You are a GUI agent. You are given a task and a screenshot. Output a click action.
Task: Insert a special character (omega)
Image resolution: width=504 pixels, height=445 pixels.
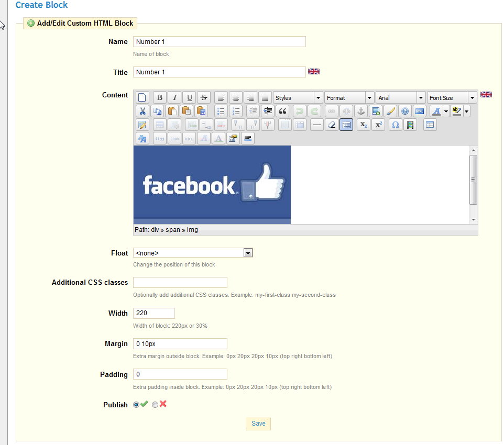coord(396,125)
